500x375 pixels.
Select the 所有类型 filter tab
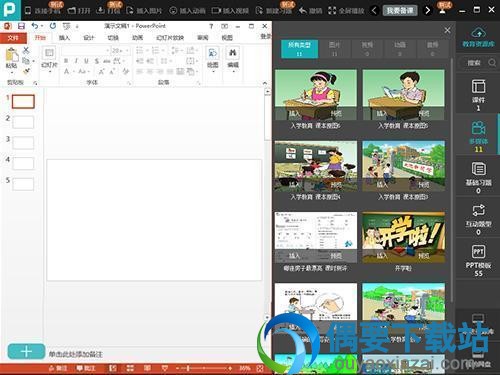pos(299,49)
